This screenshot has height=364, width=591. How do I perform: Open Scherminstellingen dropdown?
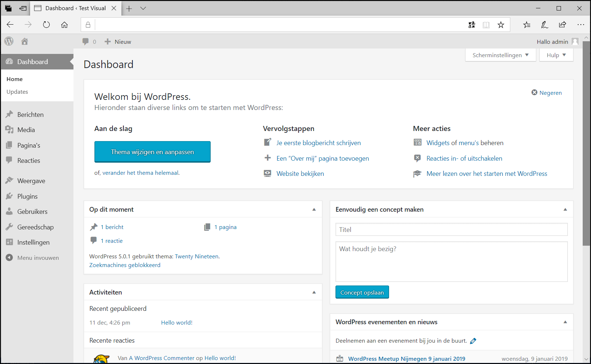[501, 55]
